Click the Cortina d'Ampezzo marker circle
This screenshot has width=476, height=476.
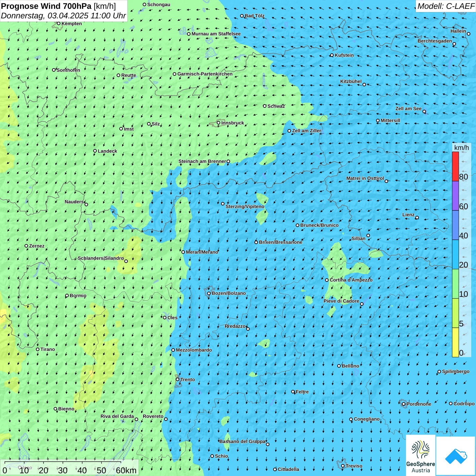tap(327, 280)
